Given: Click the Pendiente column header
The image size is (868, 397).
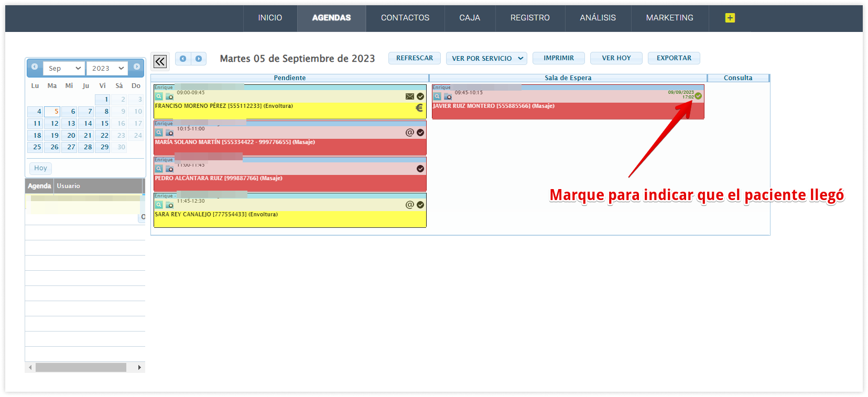Looking at the screenshot, I should (x=290, y=78).
